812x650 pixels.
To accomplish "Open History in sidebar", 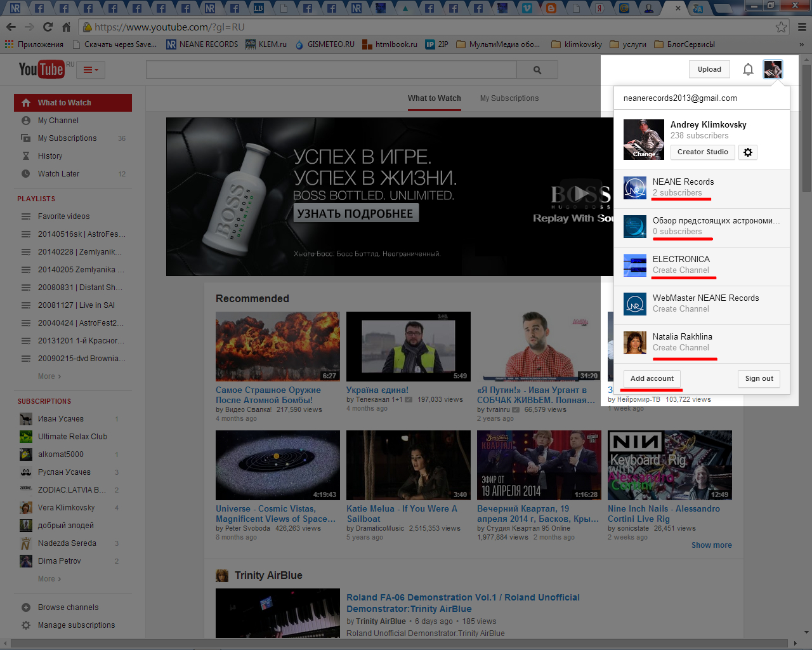I will [x=73, y=156].
